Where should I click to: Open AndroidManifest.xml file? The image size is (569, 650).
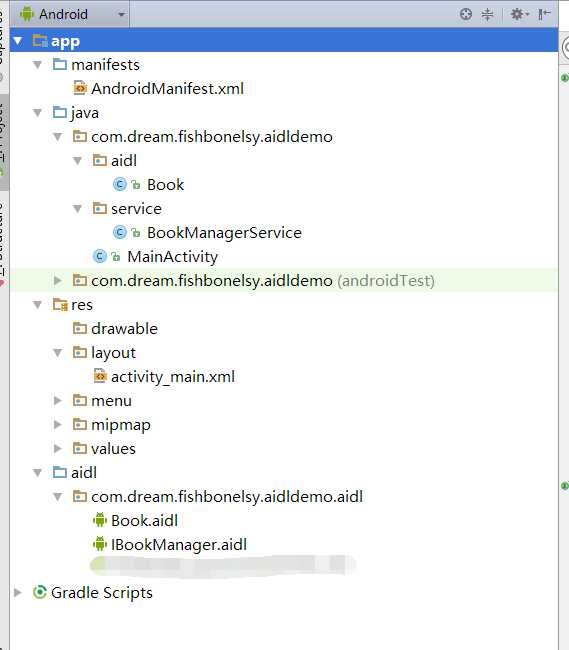(167, 89)
